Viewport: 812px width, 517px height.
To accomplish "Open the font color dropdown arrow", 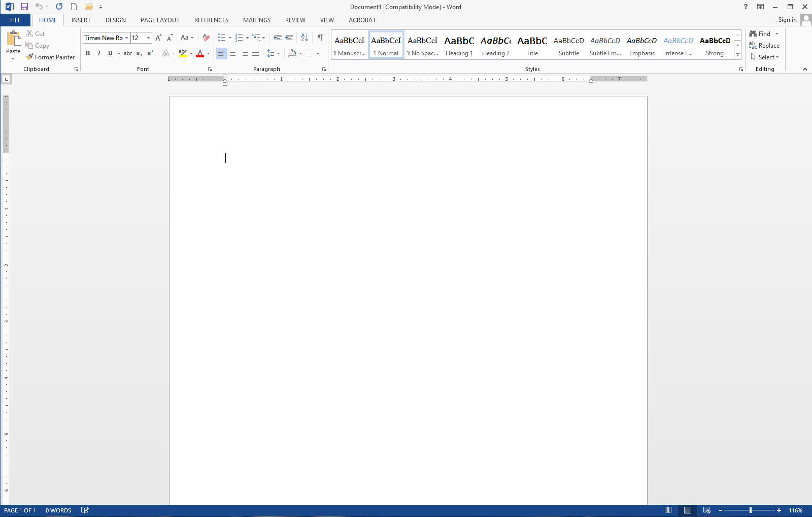I will pyautogui.click(x=208, y=53).
